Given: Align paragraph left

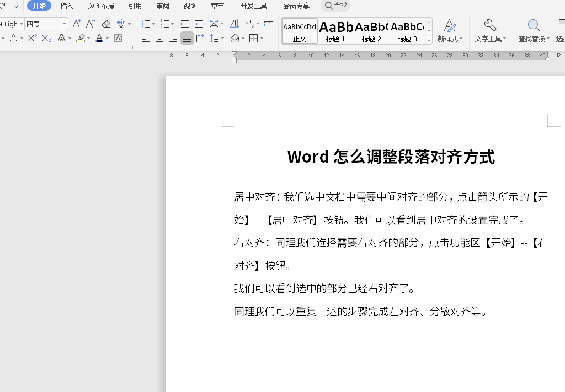Looking at the screenshot, I should tap(146, 38).
